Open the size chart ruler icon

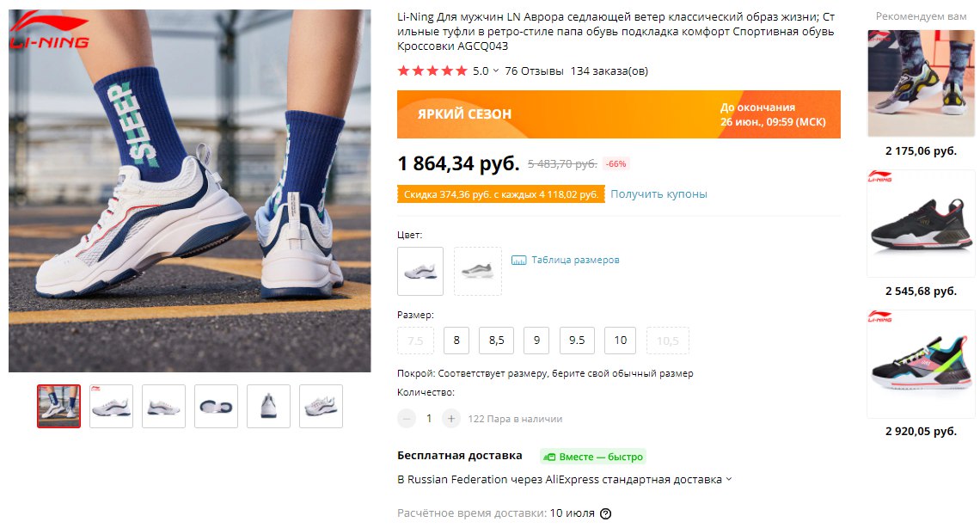point(518,260)
